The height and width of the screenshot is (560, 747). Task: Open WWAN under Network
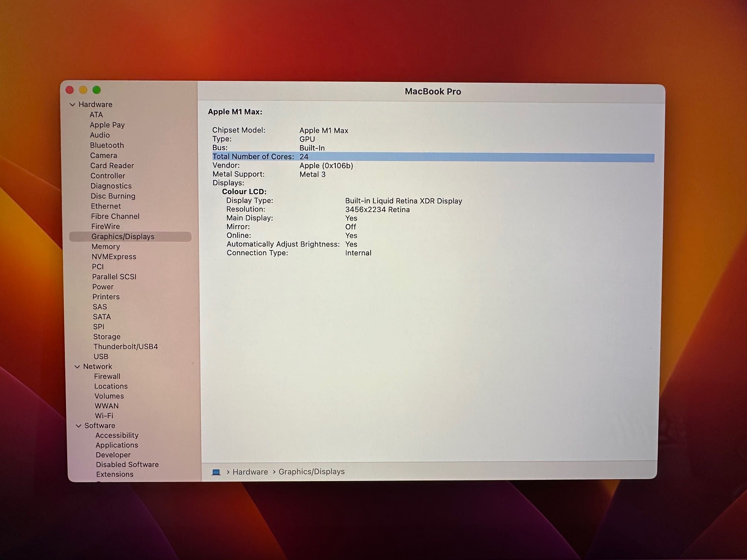(107, 406)
